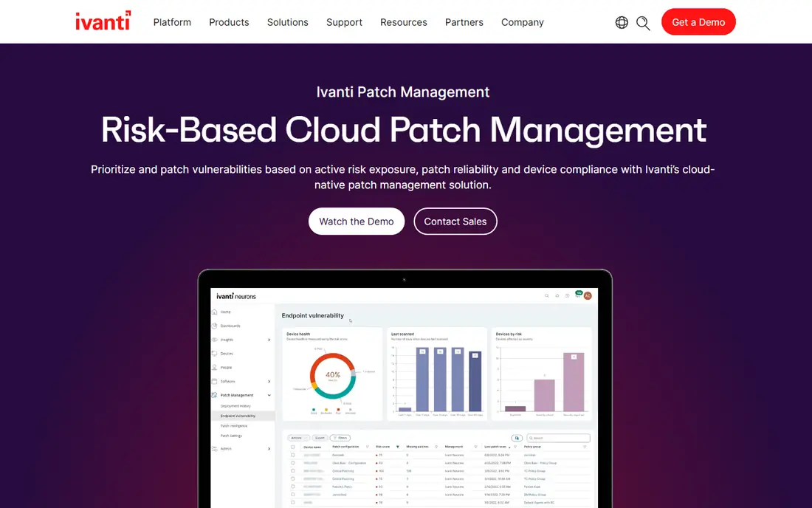Collapse the Patch Management chevron
812x508 pixels.
pos(269,395)
